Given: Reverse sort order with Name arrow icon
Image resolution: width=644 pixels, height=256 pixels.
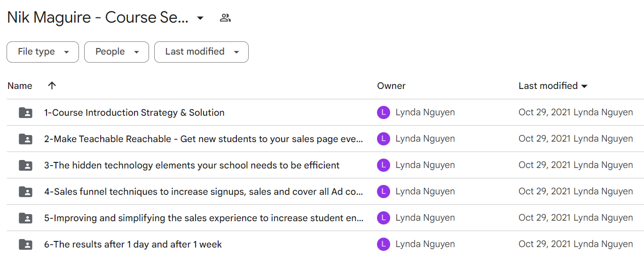Looking at the screenshot, I should [x=52, y=86].
